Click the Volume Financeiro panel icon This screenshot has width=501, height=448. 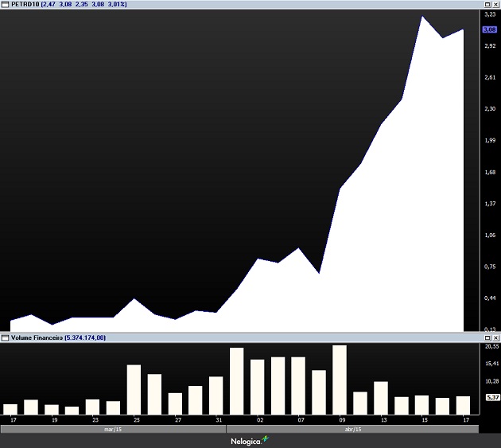click(6, 338)
